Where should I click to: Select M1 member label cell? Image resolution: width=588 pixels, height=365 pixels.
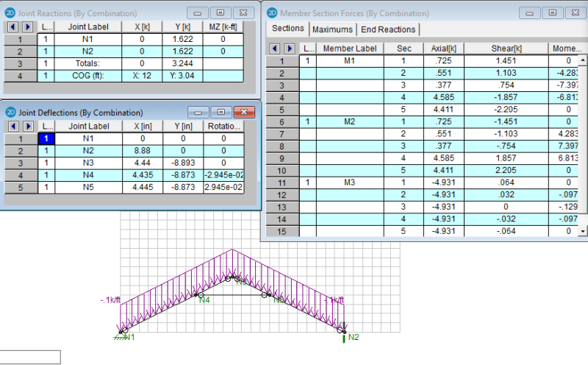(x=350, y=60)
